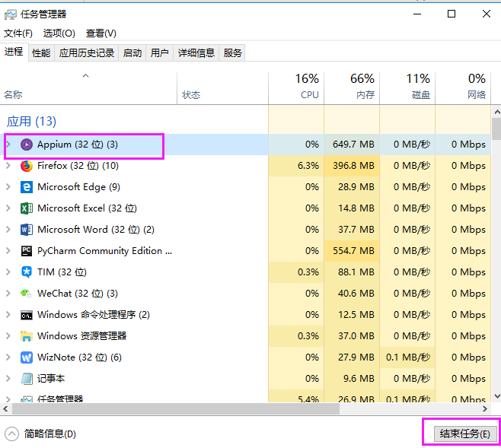The height and width of the screenshot is (448, 501).
Task: Switch to the 应用历史记录 tab
Action: coord(87,53)
